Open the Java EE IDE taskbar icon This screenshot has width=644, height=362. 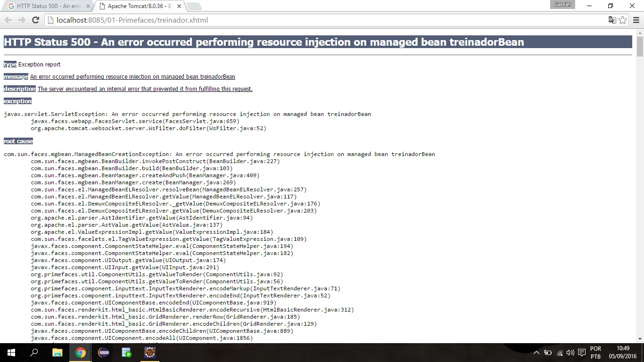[149, 353]
